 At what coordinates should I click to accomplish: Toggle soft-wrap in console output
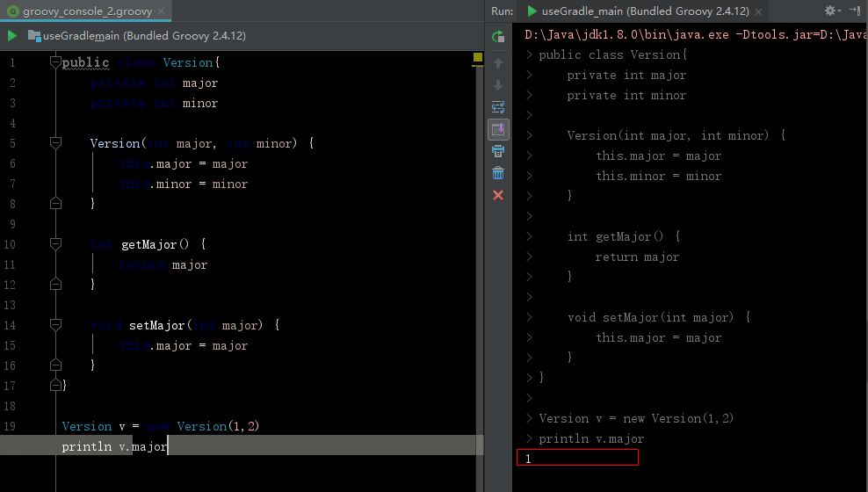tap(497, 107)
